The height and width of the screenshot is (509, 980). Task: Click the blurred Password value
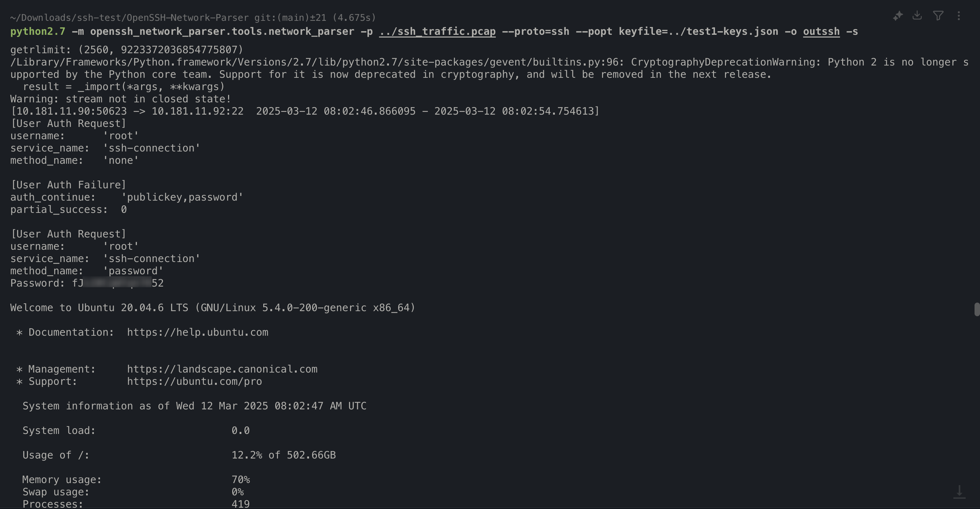pos(117,283)
